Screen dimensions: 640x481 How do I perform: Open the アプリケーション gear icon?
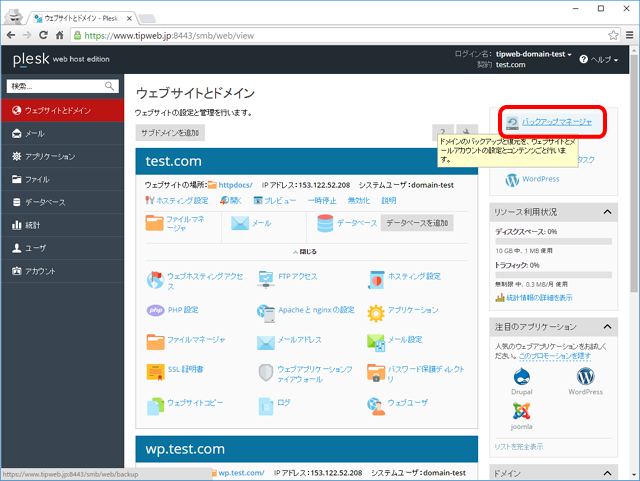376,313
